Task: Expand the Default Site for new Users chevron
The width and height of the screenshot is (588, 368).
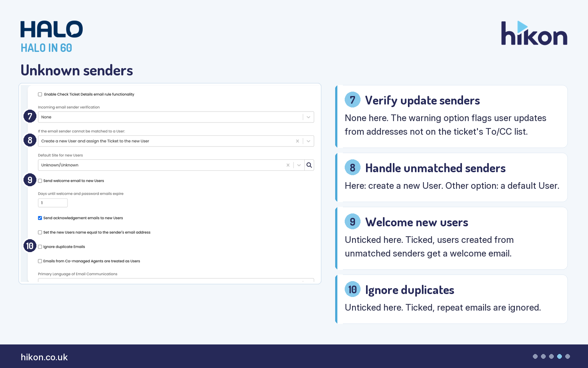Action: (x=299, y=165)
